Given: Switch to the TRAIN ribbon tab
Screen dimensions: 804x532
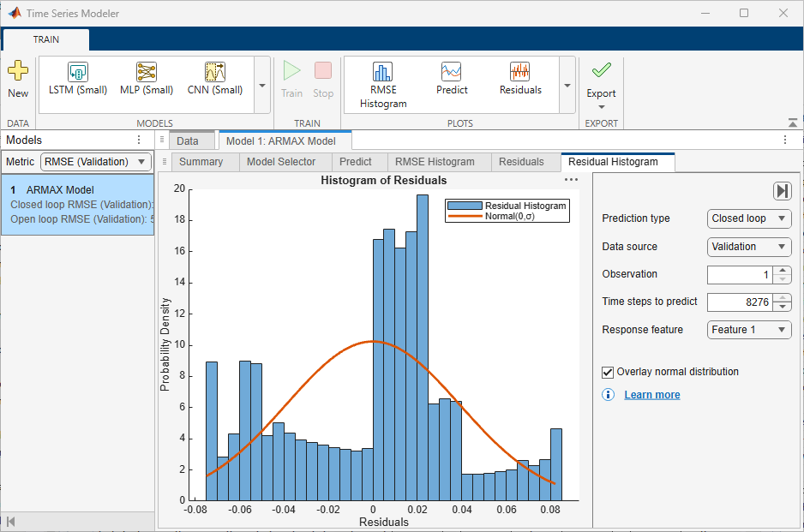Looking at the screenshot, I should [46, 39].
